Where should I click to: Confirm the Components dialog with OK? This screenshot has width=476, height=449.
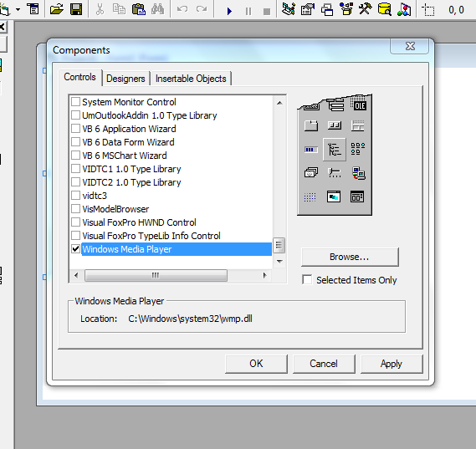(x=256, y=364)
